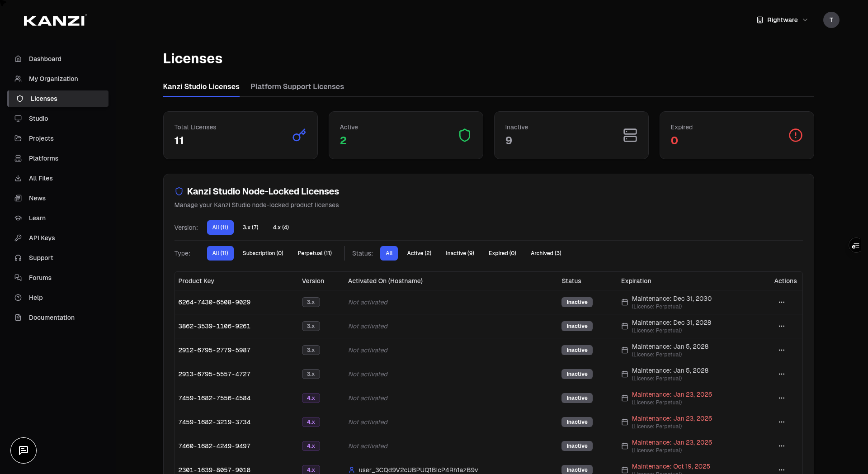The image size is (868, 474).
Task: Click the Support headset icon
Action: [18, 258]
